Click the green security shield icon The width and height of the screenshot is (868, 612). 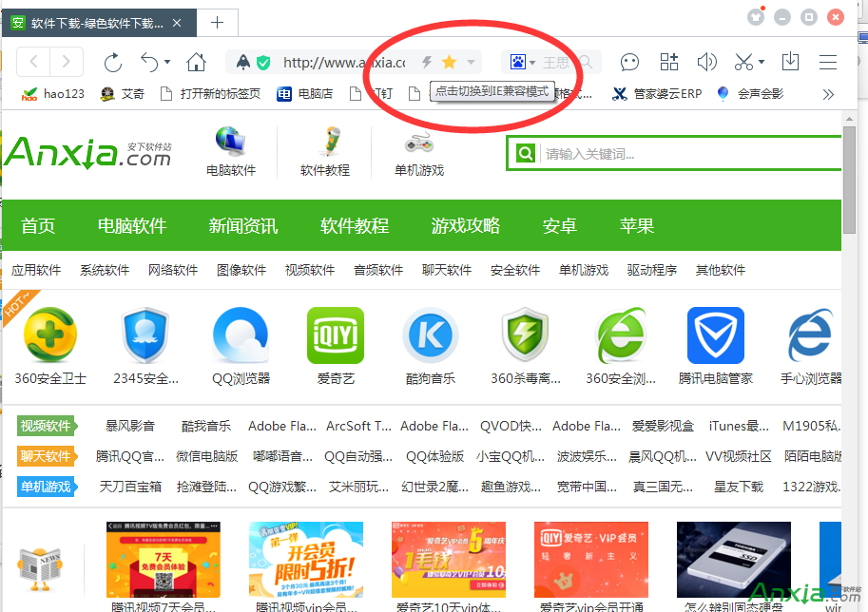point(263,63)
